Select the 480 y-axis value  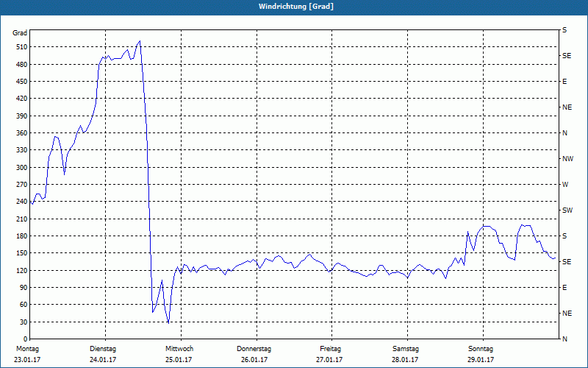coord(21,65)
